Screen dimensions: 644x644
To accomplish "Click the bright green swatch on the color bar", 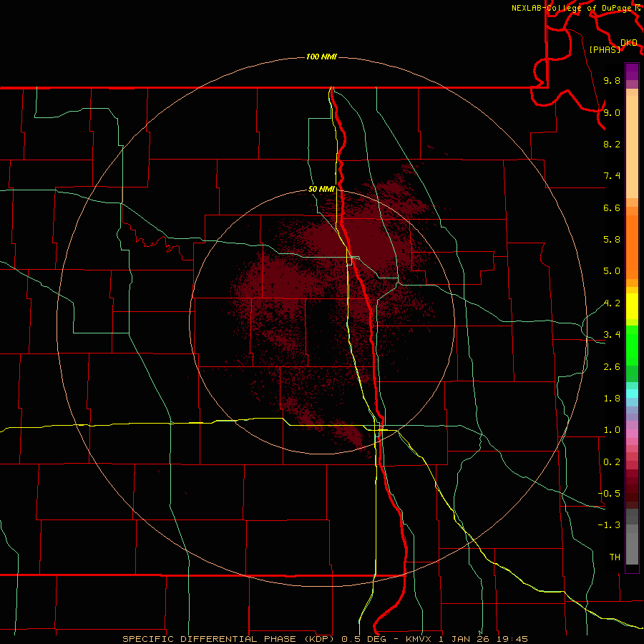I will (x=632, y=346).
